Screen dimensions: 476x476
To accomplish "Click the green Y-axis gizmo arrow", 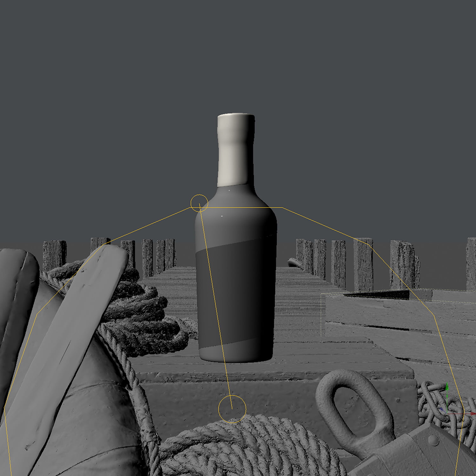I will [x=447, y=387].
